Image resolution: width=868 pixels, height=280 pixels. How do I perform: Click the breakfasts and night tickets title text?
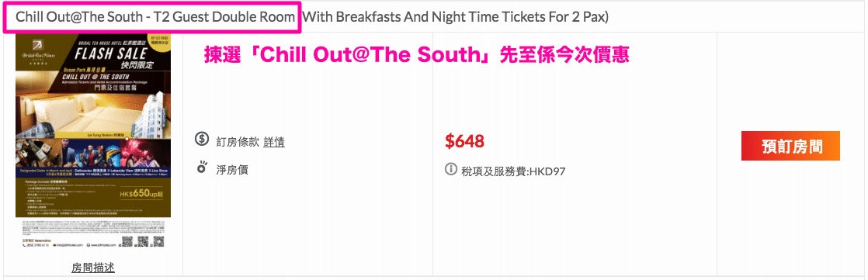click(456, 17)
